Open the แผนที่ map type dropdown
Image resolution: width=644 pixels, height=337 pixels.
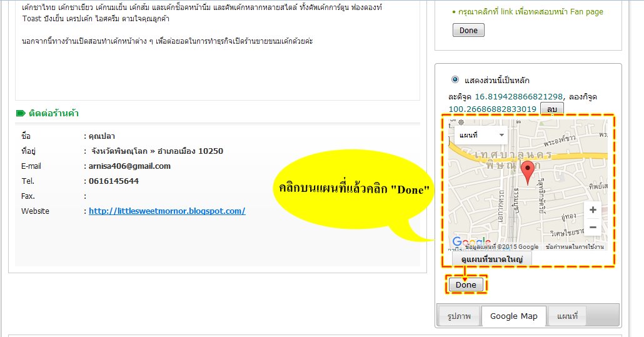[481, 135]
